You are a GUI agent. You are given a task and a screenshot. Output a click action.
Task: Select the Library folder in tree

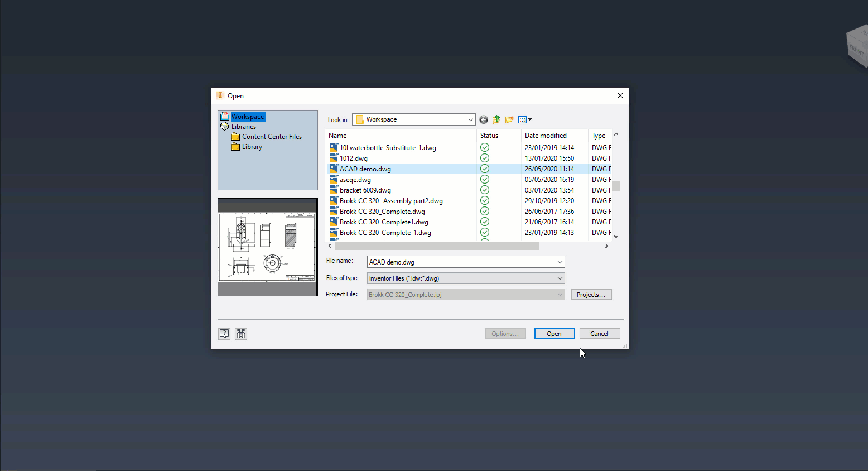(252, 147)
